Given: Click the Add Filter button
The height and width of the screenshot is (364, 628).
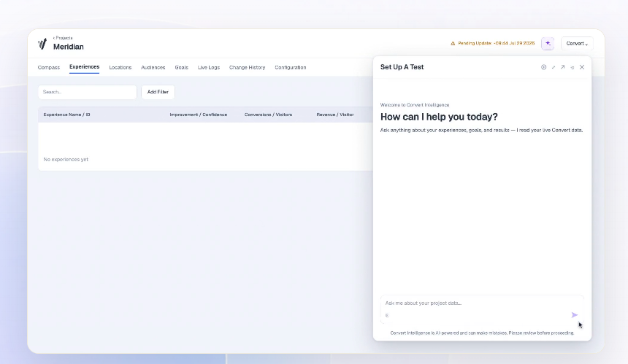Looking at the screenshot, I should click(158, 92).
